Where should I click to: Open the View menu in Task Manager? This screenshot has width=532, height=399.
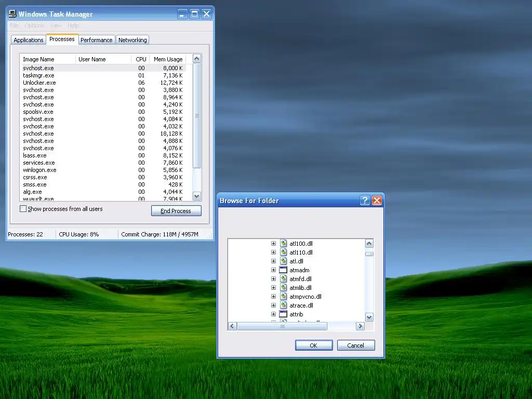[56, 25]
